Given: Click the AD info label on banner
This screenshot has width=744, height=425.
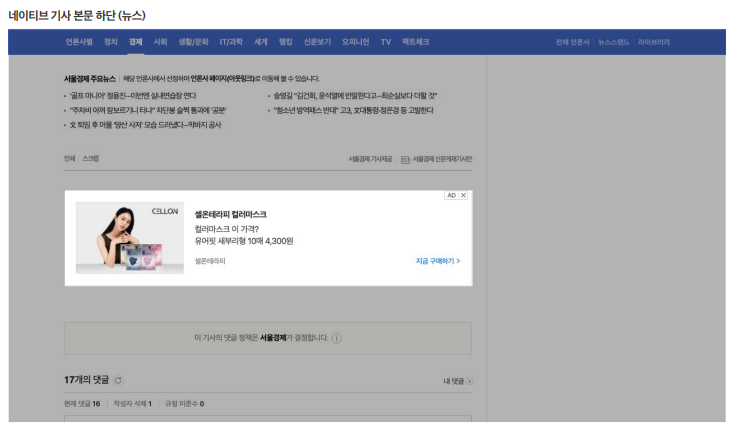Looking at the screenshot, I should pyautogui.click(x=451, y=195).
